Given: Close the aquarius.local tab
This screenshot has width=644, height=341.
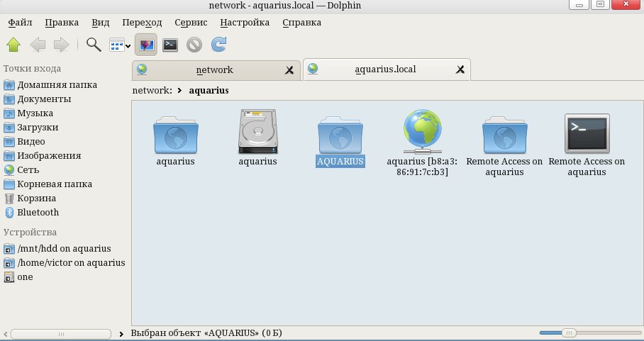Looking at the screenshot, I should [460, 69].
